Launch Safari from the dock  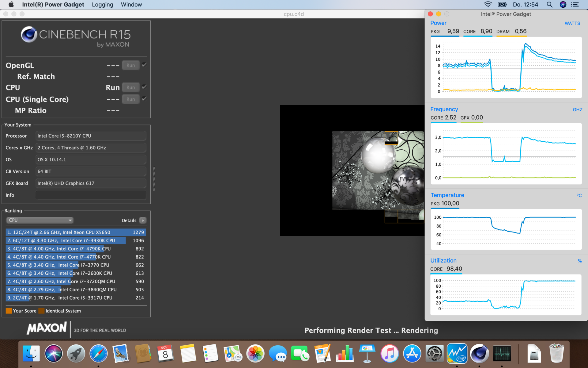click(x=98, y=354)
